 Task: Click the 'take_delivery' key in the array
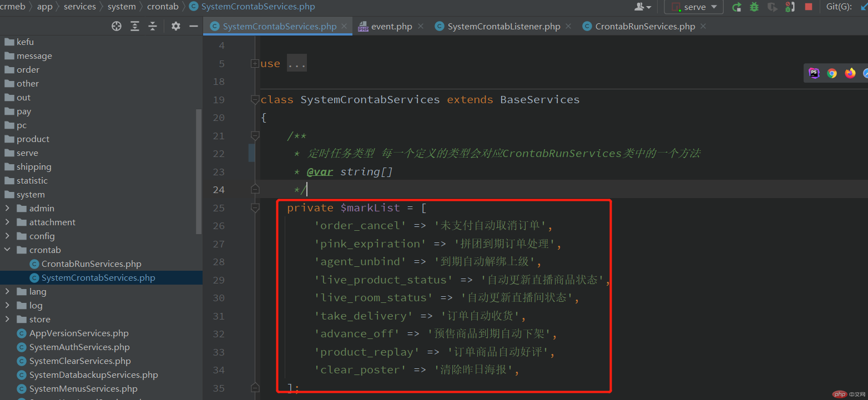[x=364, y=316]
